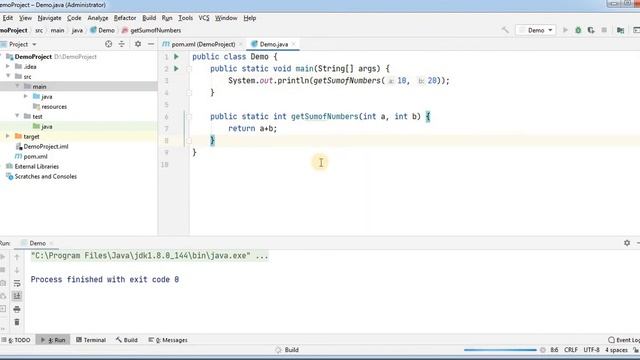
Task: Click the locate/scroll-from-source icon in Project panel
Action: tap(109, 44)
